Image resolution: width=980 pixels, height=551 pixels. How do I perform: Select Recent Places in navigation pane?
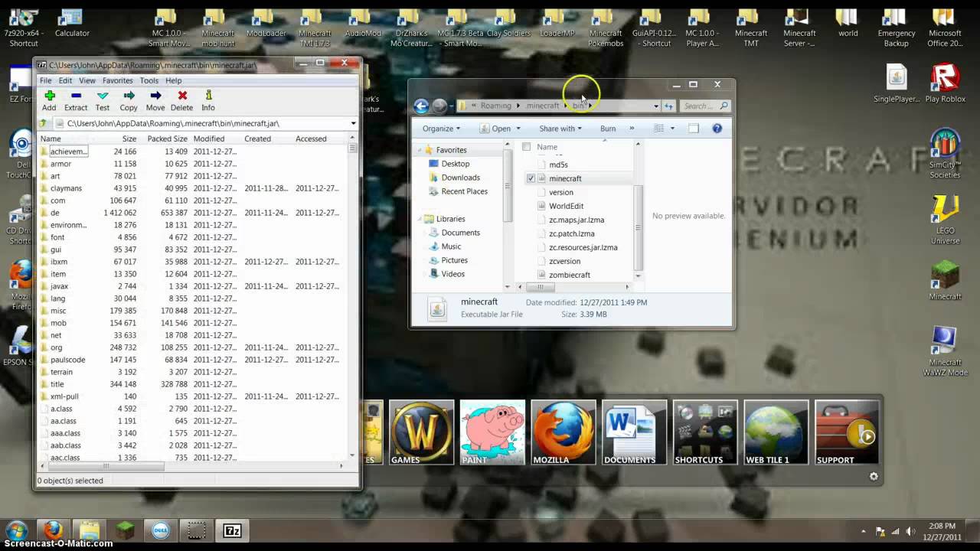pos(464,191)
